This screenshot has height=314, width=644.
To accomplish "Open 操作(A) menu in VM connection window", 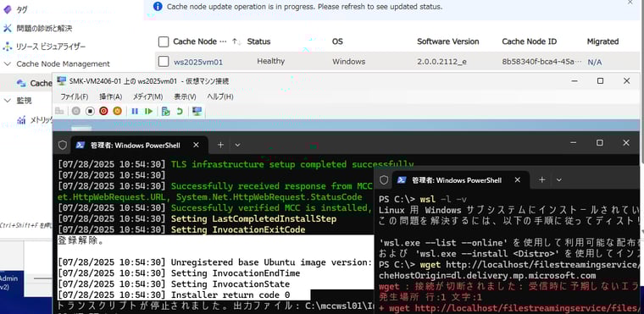I will coord(110,96).
